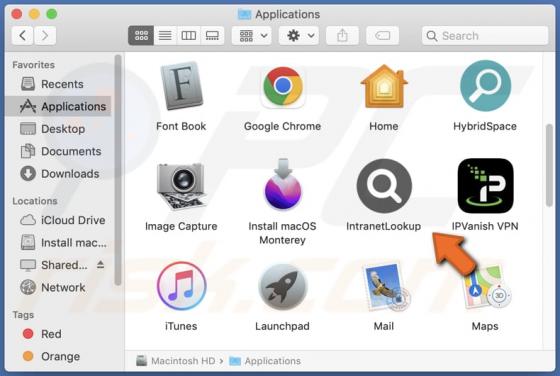This screenshot has width=560, height=376.
Task: Open the group-by arrangement dropdown
Action: click(x=251, y=35)
